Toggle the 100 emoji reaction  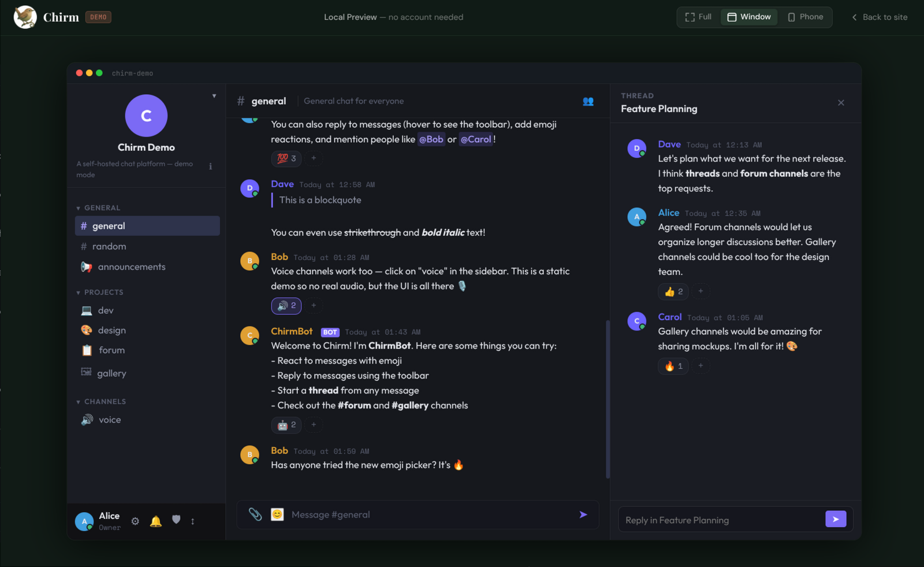[x=286, y=158]
